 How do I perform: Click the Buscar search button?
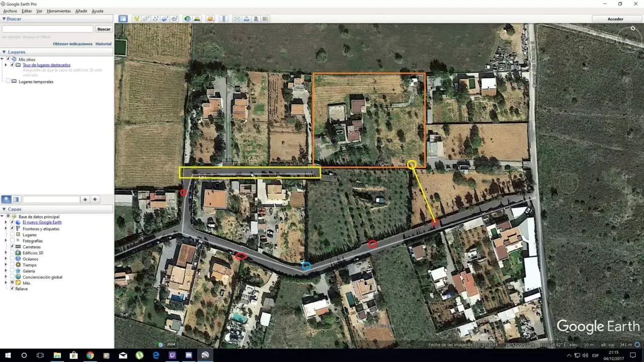pos(104,29)
